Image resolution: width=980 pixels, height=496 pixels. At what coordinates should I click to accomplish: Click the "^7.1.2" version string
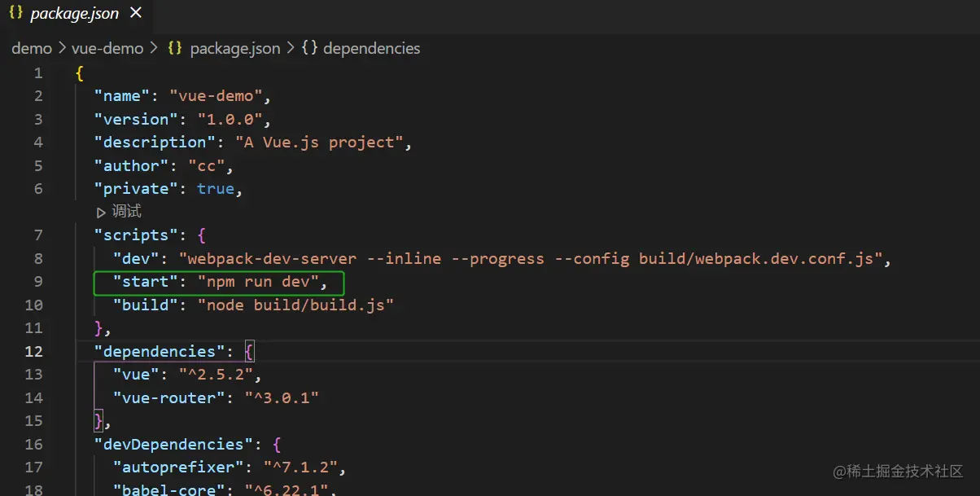pyautogui.click(x=300, y=467)
